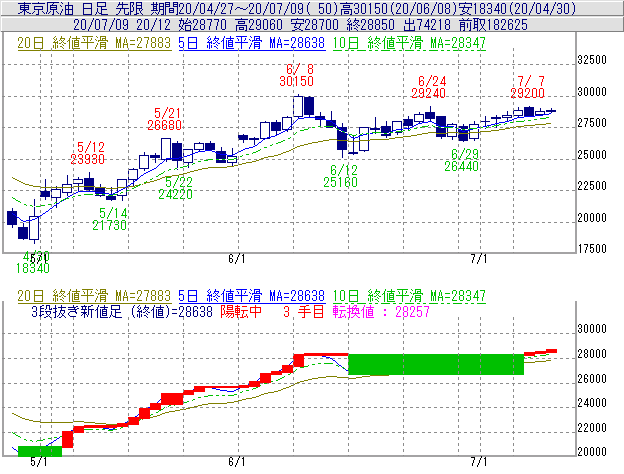Click the 5/12 23930 peak label
Screen dimensions: 624x474
pos(88,153)
